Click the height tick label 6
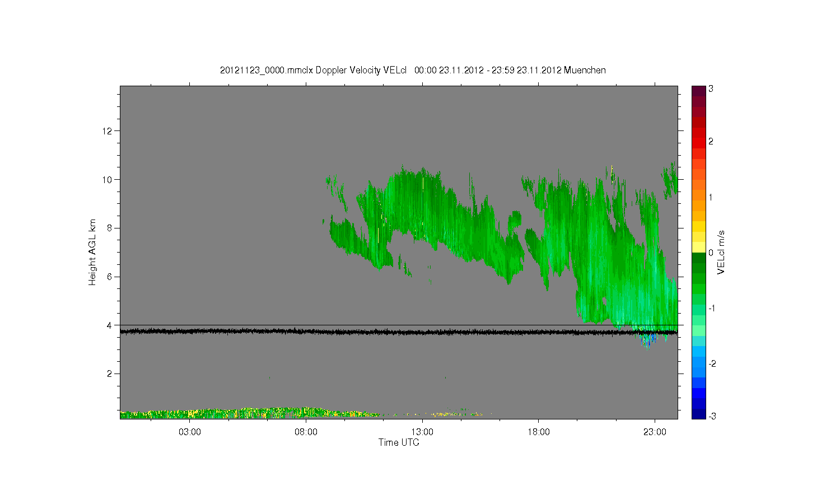The image size is (840, 504). tap(109, 277)
